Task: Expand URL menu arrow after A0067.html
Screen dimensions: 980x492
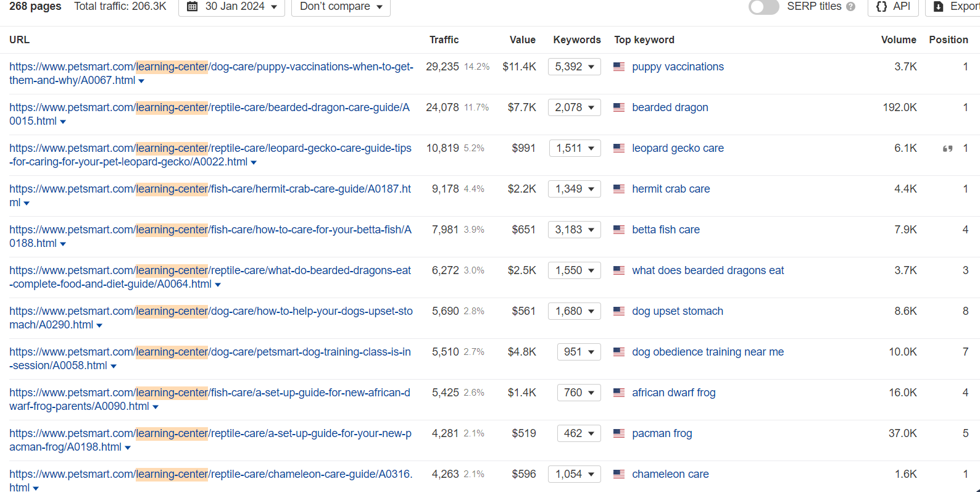Action: pyautogui.click(x=141, y=81)
